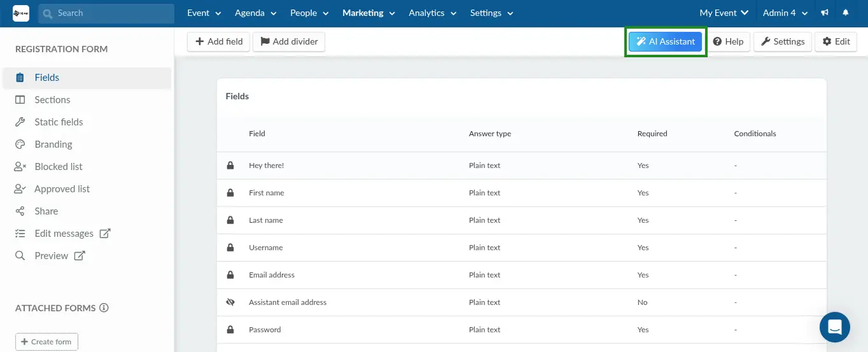Click lock icon on Password row
The image size is (868, 352).
[x=230, y=330]
